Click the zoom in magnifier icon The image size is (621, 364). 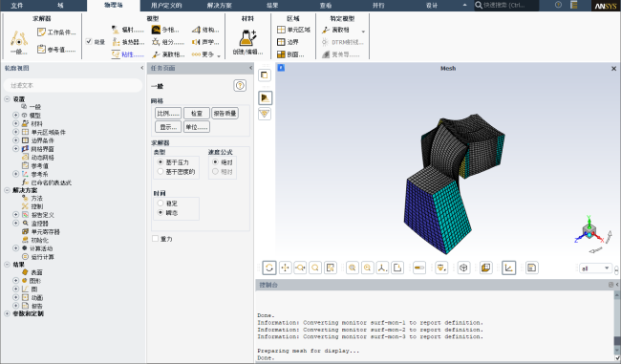coord(353,268)
